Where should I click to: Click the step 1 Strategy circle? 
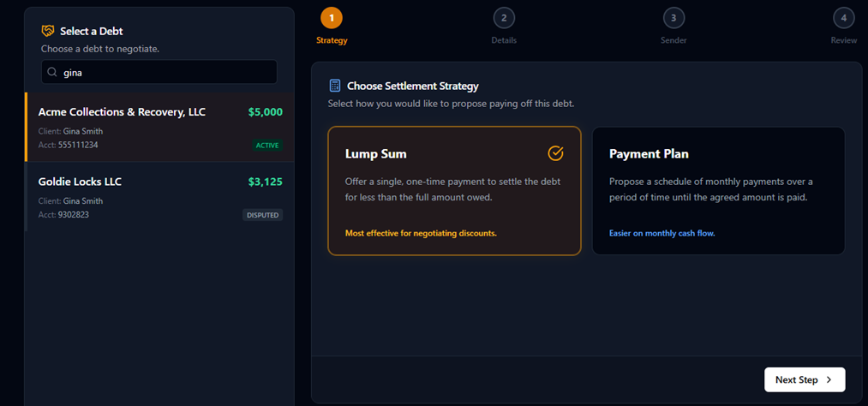(x=331, y=17)
